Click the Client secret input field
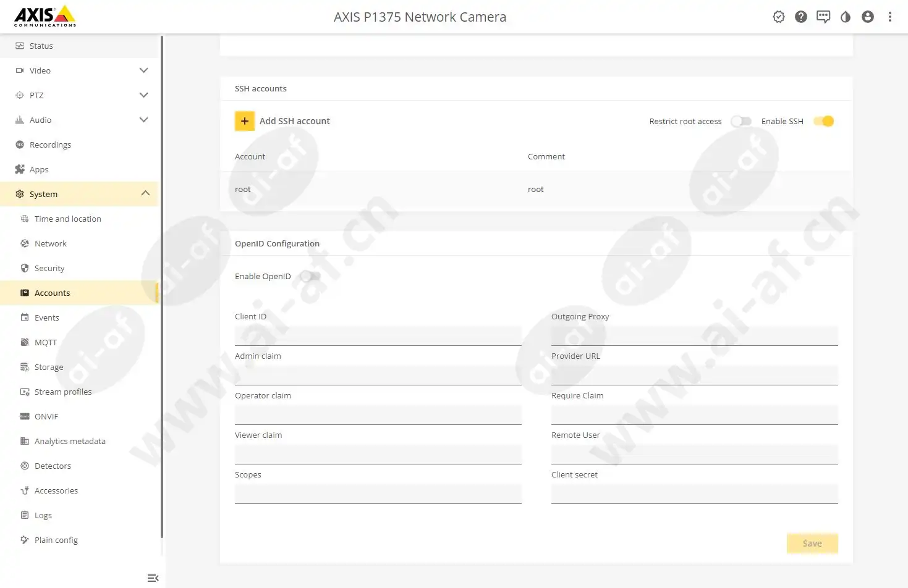The width and height of the screenshot is (908, 588). tap(695, 493)
